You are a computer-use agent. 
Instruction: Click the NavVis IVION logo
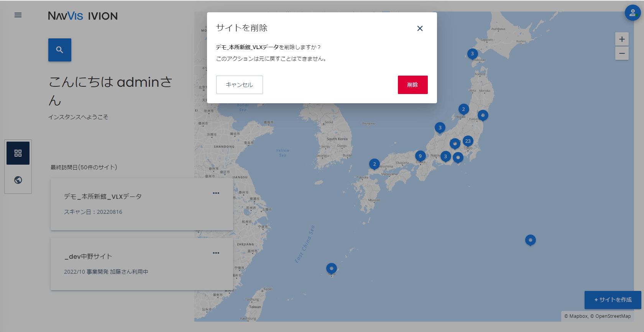click(x=83, y=16)
